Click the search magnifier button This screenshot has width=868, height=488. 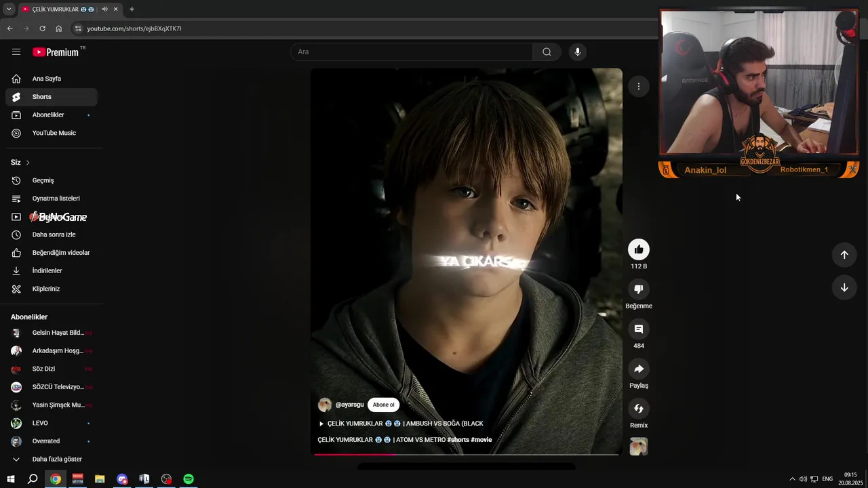(x=547, y=52)
